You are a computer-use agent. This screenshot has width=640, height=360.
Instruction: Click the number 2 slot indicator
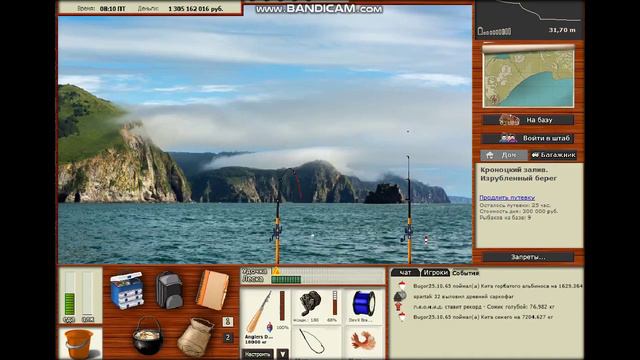pos(228,338)
